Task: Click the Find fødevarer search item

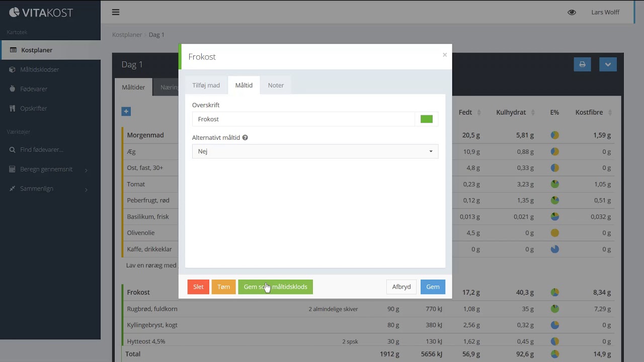Action: point(42,150)
